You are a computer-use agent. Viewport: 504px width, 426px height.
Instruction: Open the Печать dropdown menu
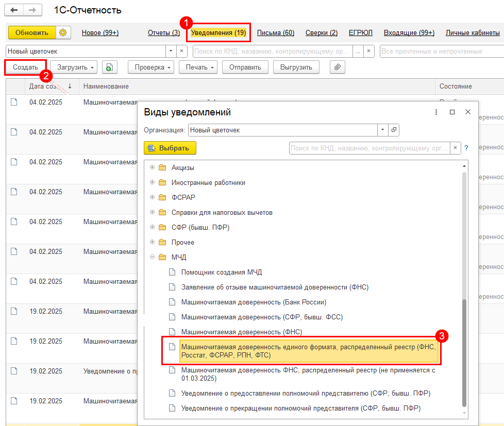198,67
